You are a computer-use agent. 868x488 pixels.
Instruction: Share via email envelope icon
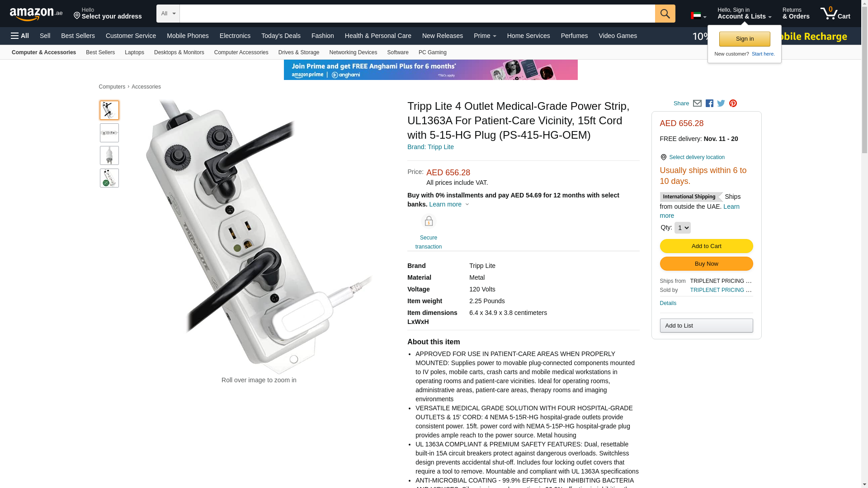point(697,103)
